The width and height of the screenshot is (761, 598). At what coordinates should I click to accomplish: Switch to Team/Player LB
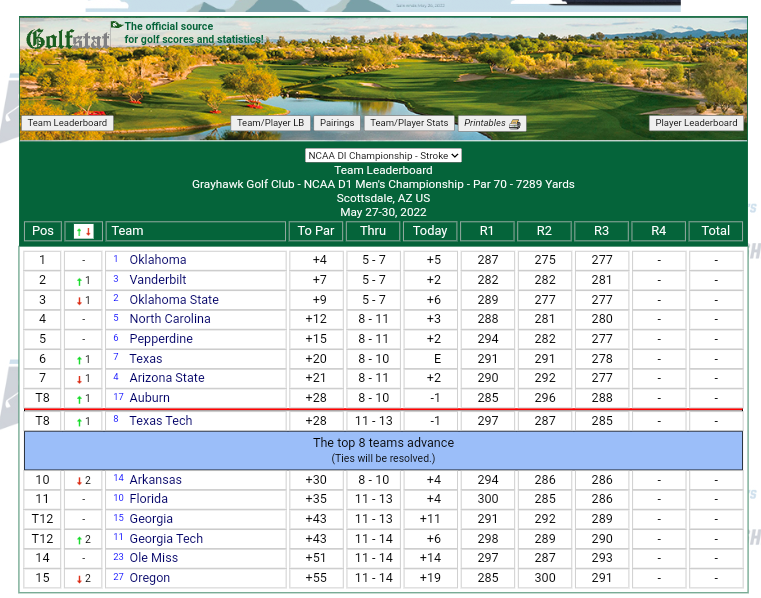click(270, 123)
